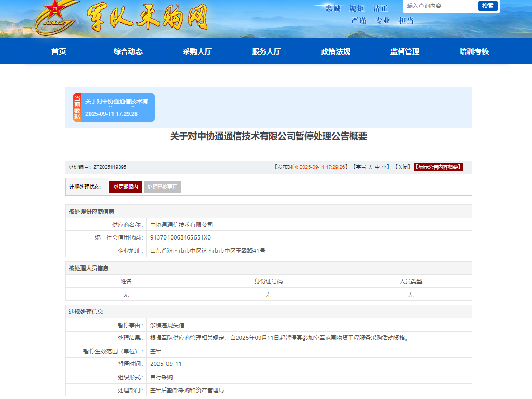Click 显示公告内容概要 red button
This screenshot has width=532, height=399.
(438, 167)
